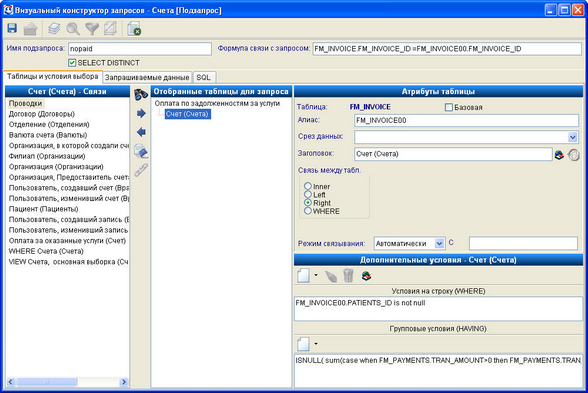Select the Inner join radio button
588x393 pixels.
click(x=308, y=186)
